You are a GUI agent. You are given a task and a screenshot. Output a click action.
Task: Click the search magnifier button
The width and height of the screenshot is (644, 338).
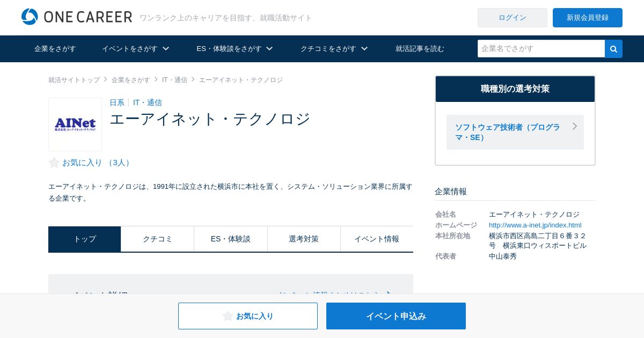coord(613,49)
